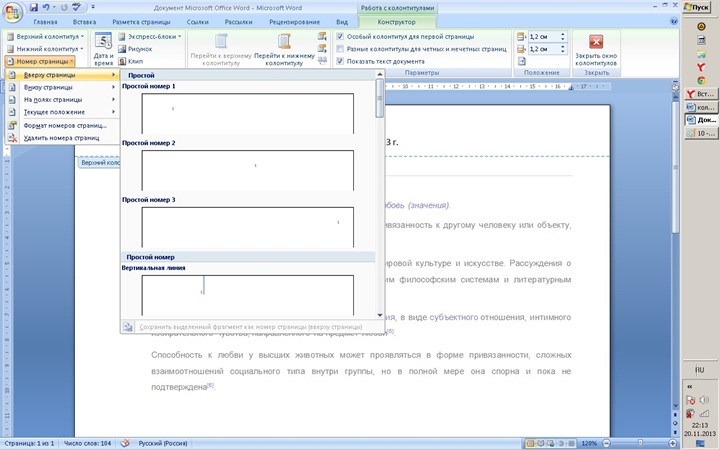Click the insert alignment tab icon under the position fields
Viewport: 720px width, 450px height.
(522, 61)
